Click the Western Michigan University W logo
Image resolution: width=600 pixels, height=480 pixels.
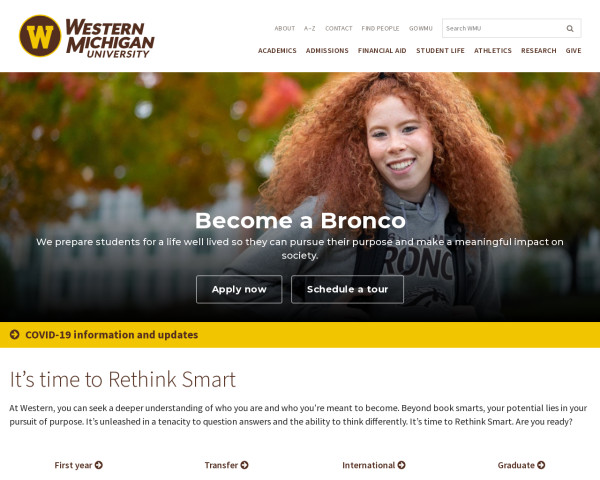click(40, 36)
